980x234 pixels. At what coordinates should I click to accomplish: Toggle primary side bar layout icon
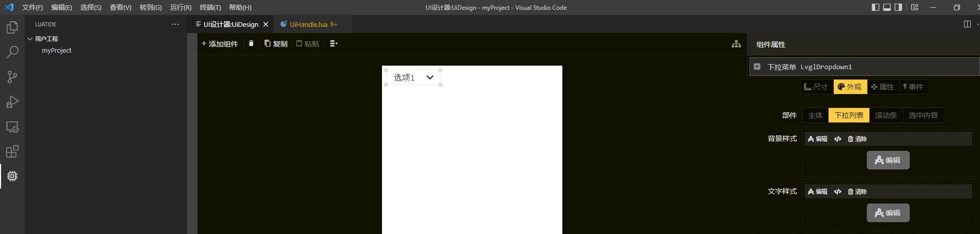pos(875,7)
